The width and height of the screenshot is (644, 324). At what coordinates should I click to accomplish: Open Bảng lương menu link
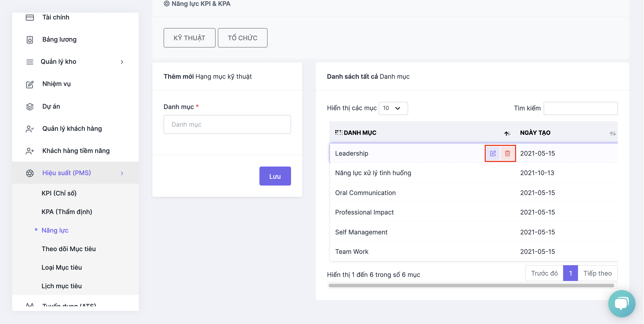click(x=59, y=40)
